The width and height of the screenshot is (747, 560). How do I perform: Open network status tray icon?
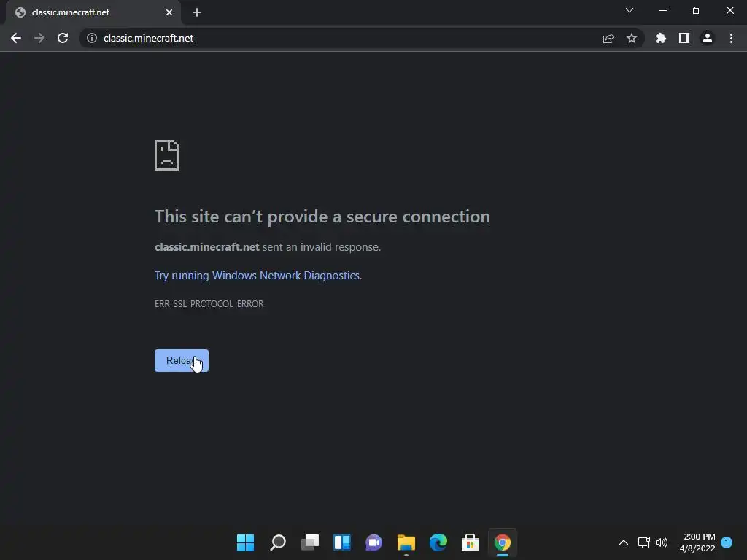pos(643,542)
